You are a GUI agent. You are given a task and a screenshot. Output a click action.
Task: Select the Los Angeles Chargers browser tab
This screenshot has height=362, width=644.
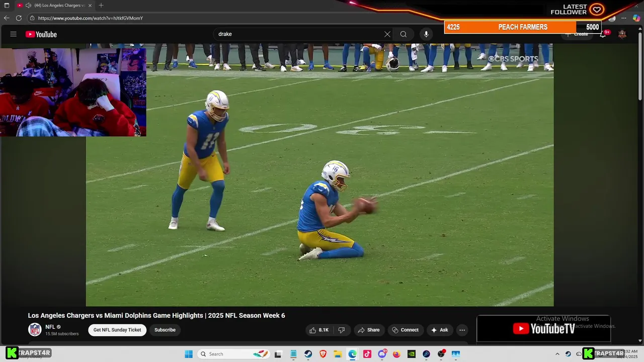[54, 6]
